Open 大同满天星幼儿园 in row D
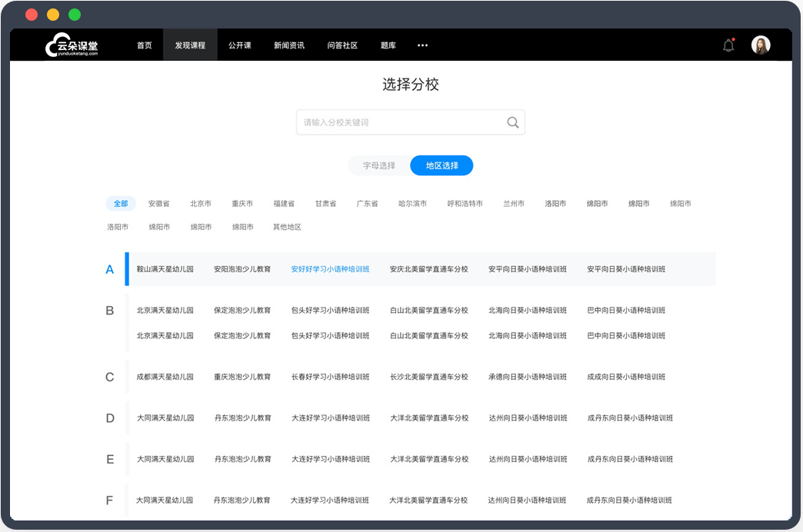803x532 pixels. pos(165,417)
